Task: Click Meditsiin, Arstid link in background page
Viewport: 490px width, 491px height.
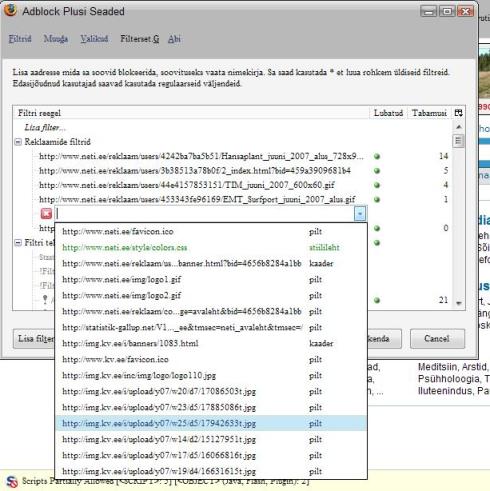Action: click(x=452, y=367)
